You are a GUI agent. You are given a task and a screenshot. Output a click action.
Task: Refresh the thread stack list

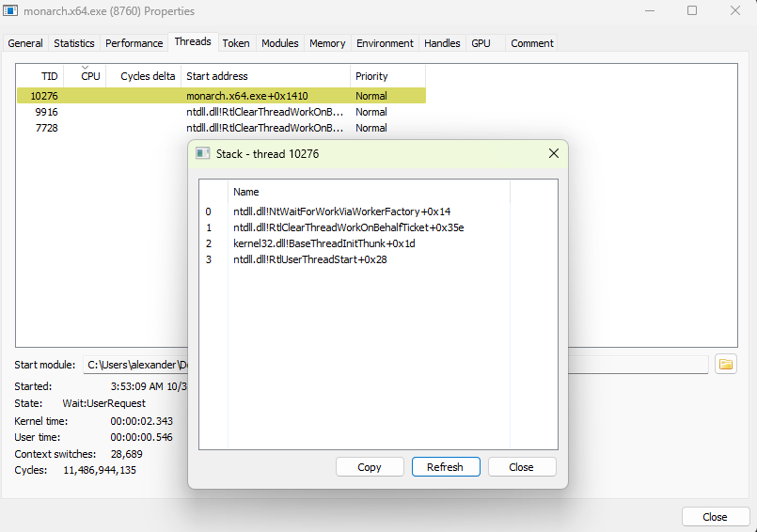pos(445,467)
